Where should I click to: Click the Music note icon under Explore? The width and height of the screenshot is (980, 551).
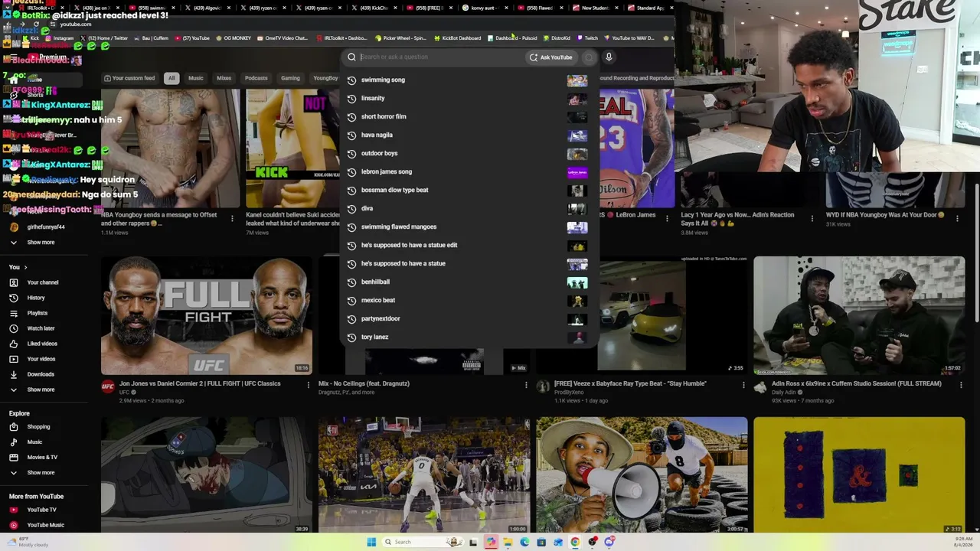click(x=13, y=442)
